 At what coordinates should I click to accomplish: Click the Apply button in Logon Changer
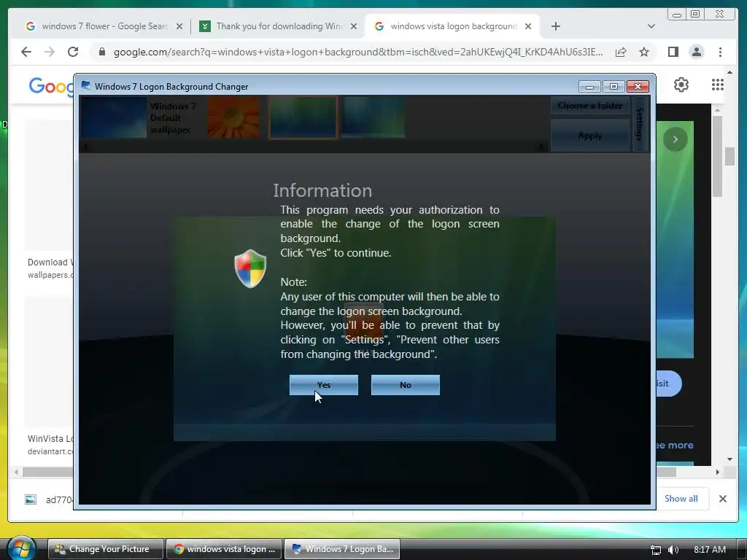(589, 136)
